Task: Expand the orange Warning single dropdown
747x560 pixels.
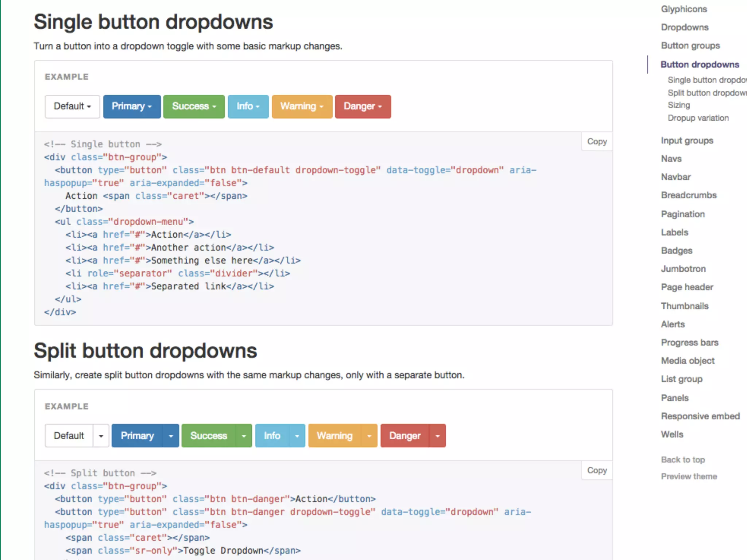Action: 302,106
